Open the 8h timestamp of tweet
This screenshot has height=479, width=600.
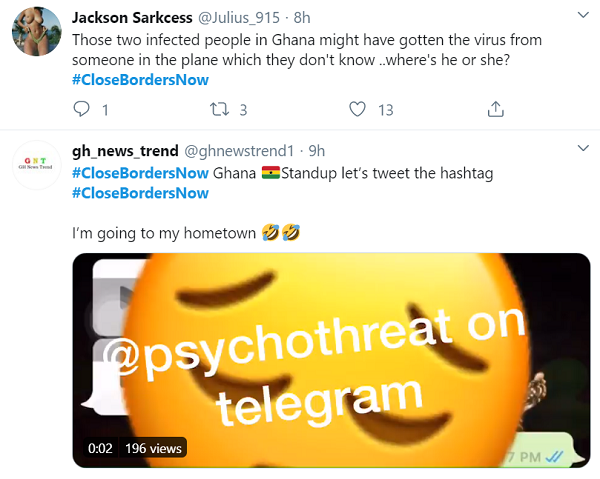[302, 18]
